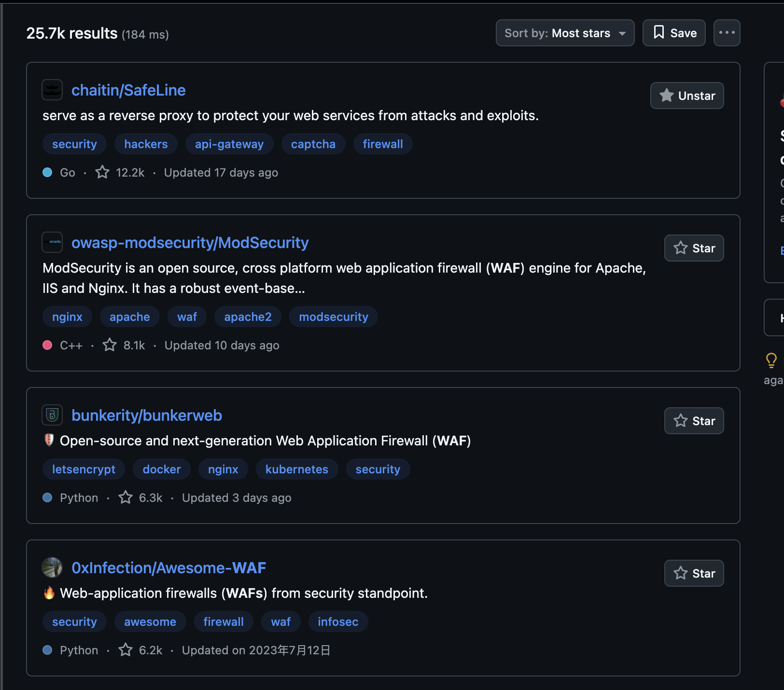Viewport: 784px width, 690px height.
Task: Click the star icon next to 12.2k count
Action: click(x=102, y=172)
